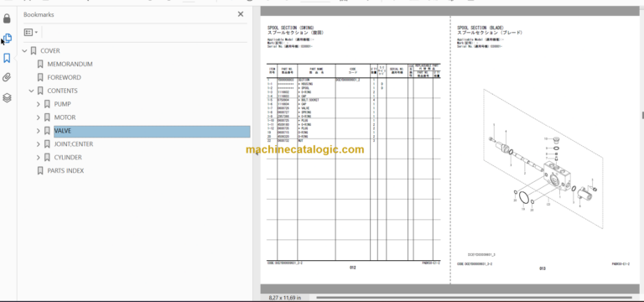Open the FOREWORD bookmark

[x=64, y=77]
